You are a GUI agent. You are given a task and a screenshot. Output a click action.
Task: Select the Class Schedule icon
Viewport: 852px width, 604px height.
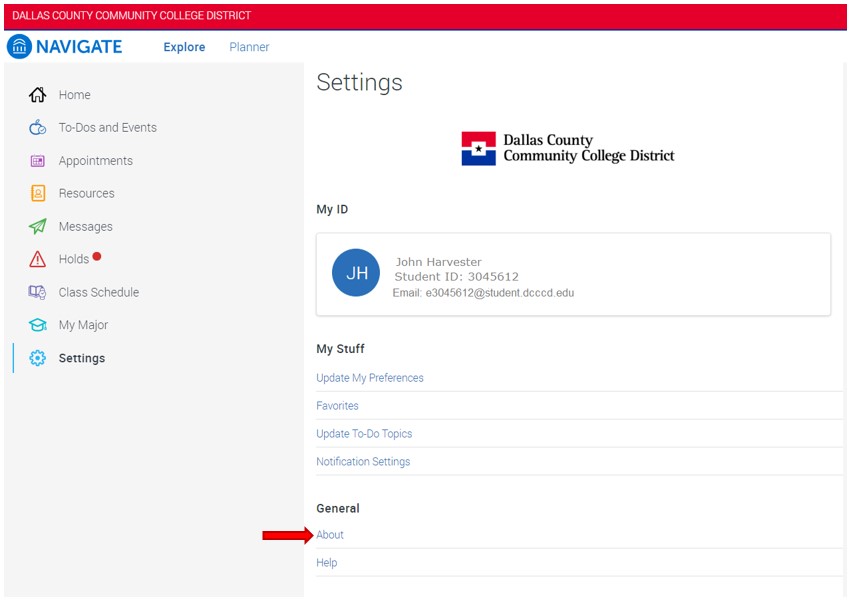coord(38,293)
